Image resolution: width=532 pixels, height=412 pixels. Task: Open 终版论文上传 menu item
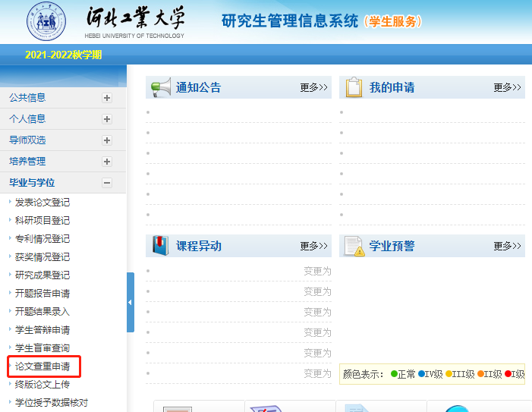[x=42, y=385]
